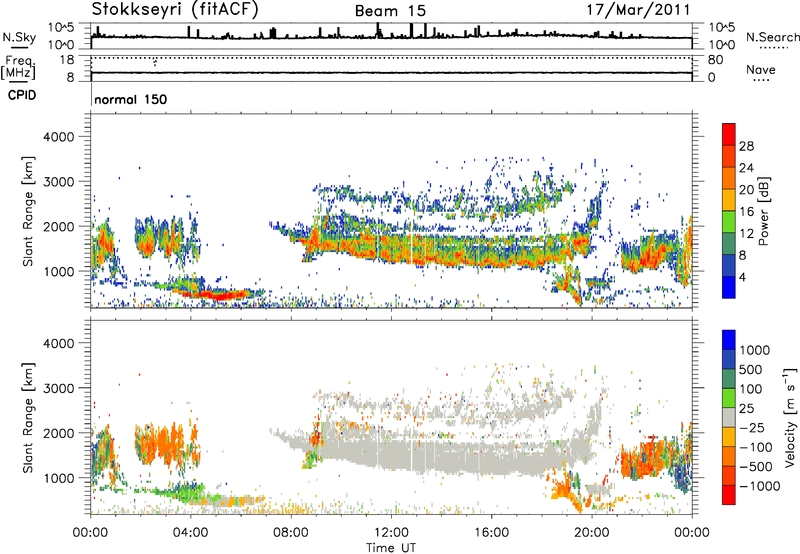This screenshot has height=554, width=800.
Task: Click the Velocity [m s⁻¹] colorbar title
Action: [x=790, y=417]
